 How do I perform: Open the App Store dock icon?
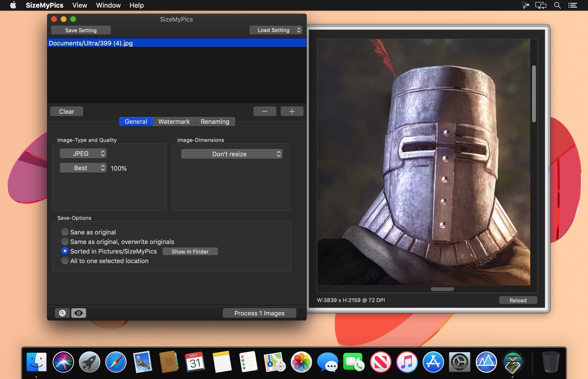[x=433, y=362]
